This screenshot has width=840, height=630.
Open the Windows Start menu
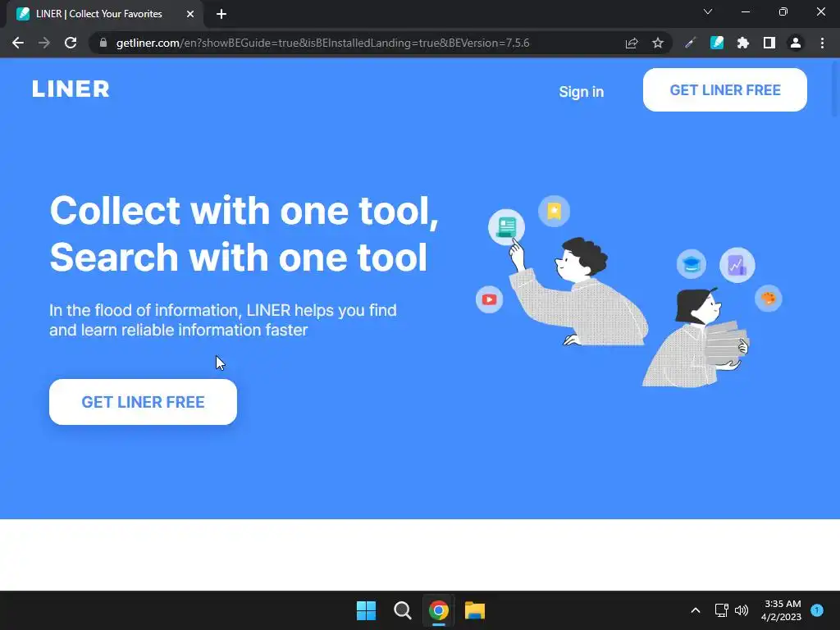pyautogui.click(x=367, y=610)
